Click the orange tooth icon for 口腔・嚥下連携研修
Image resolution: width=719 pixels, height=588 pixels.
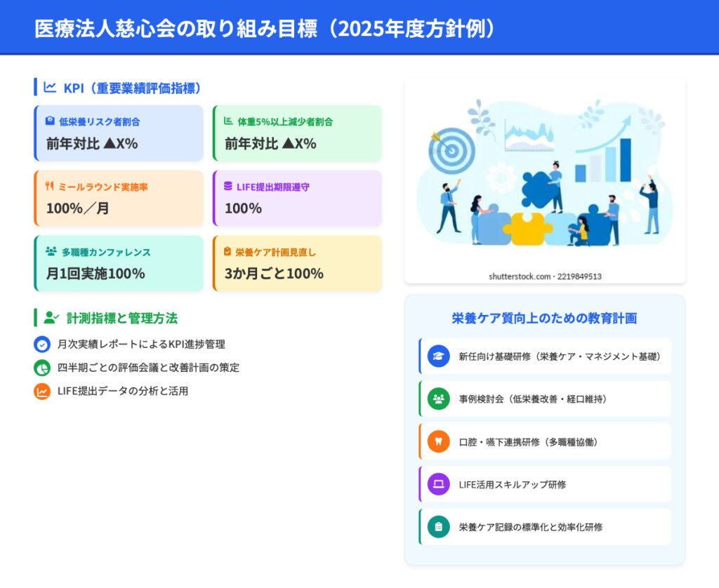coord(439,441)
